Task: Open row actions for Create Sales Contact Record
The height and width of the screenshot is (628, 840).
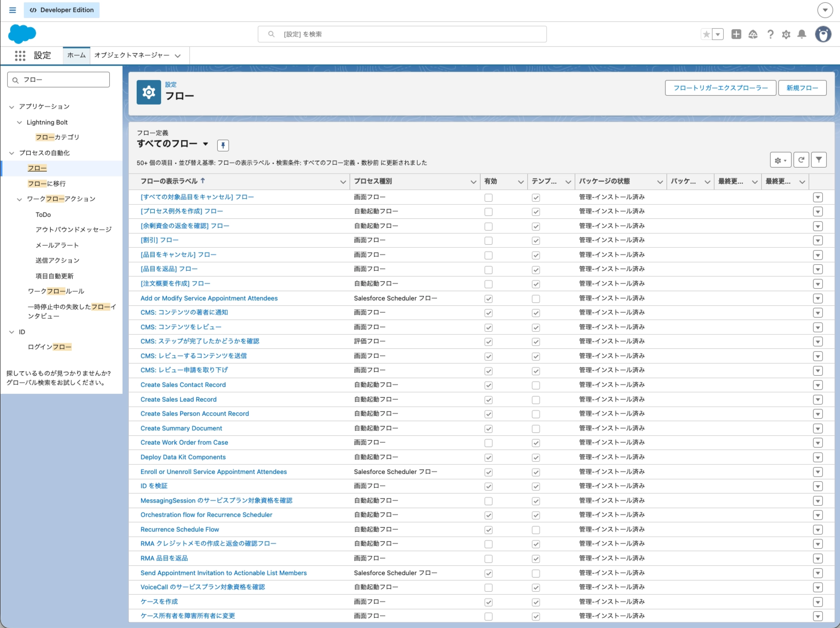Action: [818, 385]
